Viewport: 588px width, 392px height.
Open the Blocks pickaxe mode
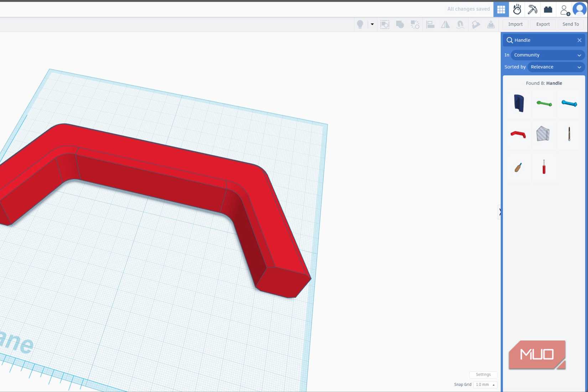click(x=532, y=10)
